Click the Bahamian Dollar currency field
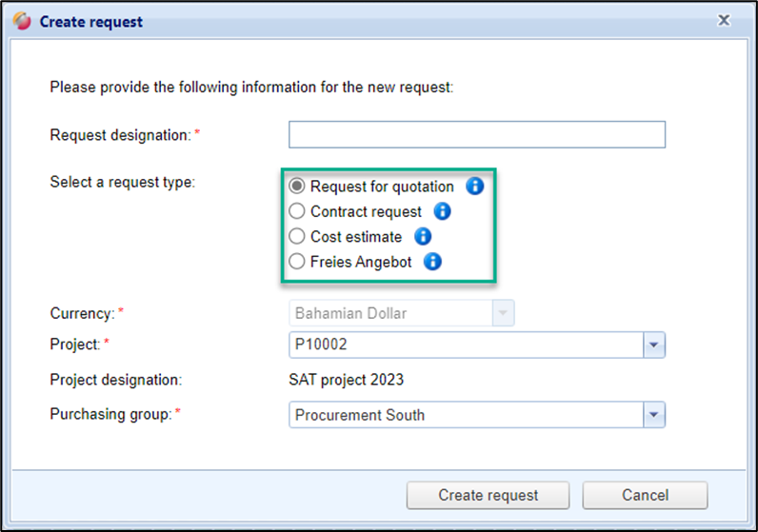Screen dimensions: 758x532 click(x=390, y=313)
